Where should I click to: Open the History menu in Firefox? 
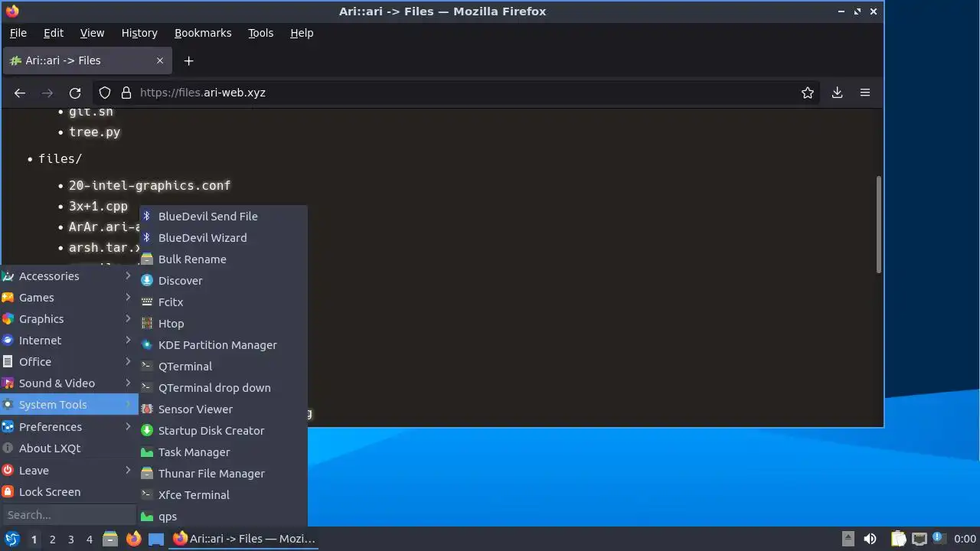tap(139, 33)
